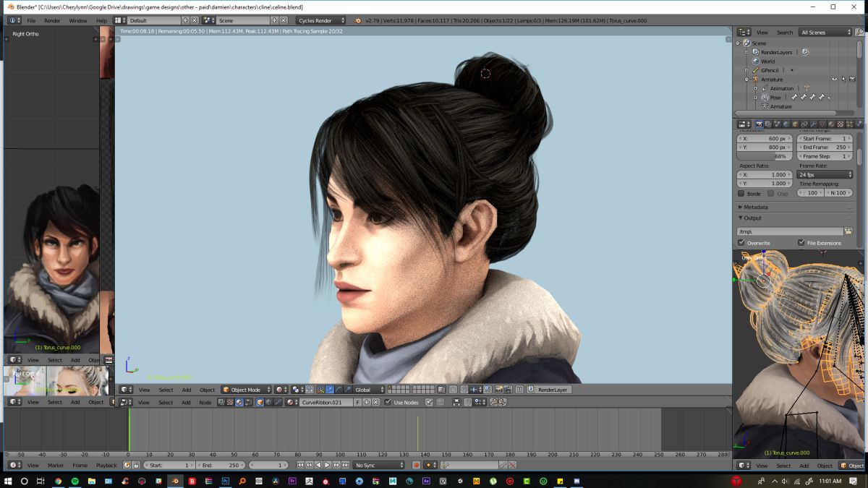This screenshot has width=868, height=488.
Task: Toggle the Use Nodes checkbox
Action: coord(388,402)
